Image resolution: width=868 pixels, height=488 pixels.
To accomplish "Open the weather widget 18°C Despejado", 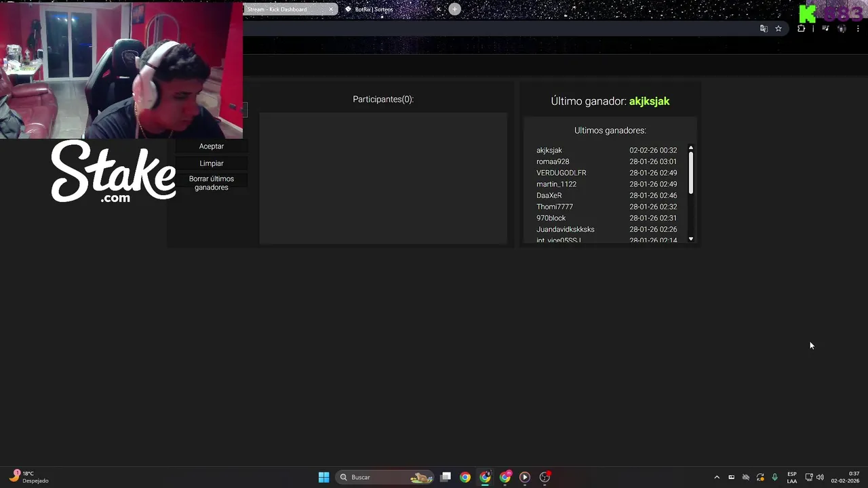I will point(28,477).
